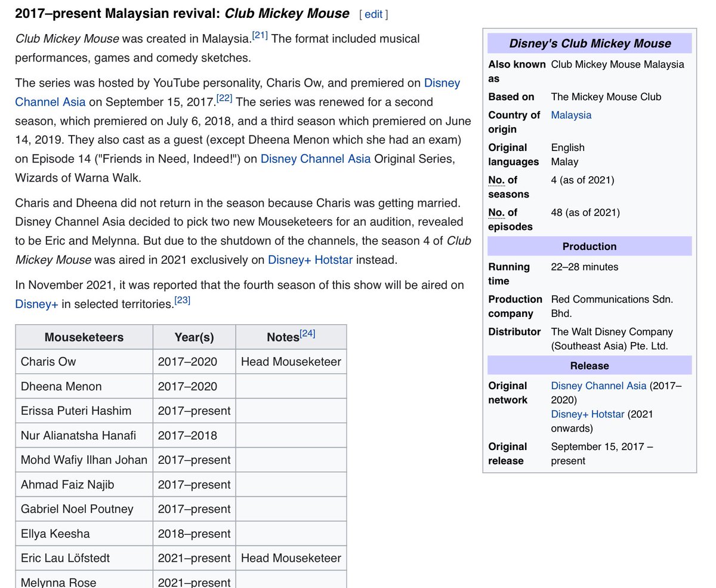Viewport: 716px width, 588px height.
Task: Click Head Mouseketeer note in Eric Lau row
Action: [291, 558]
